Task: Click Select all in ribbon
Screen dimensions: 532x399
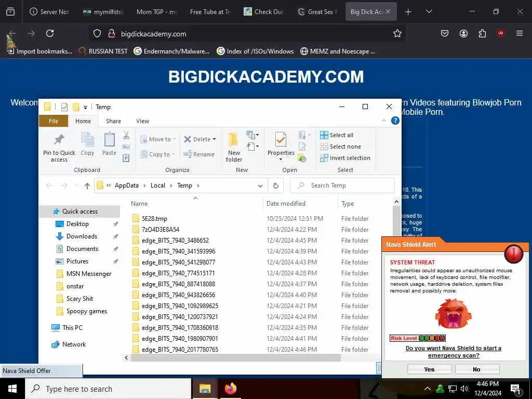Action: [337, 135]
